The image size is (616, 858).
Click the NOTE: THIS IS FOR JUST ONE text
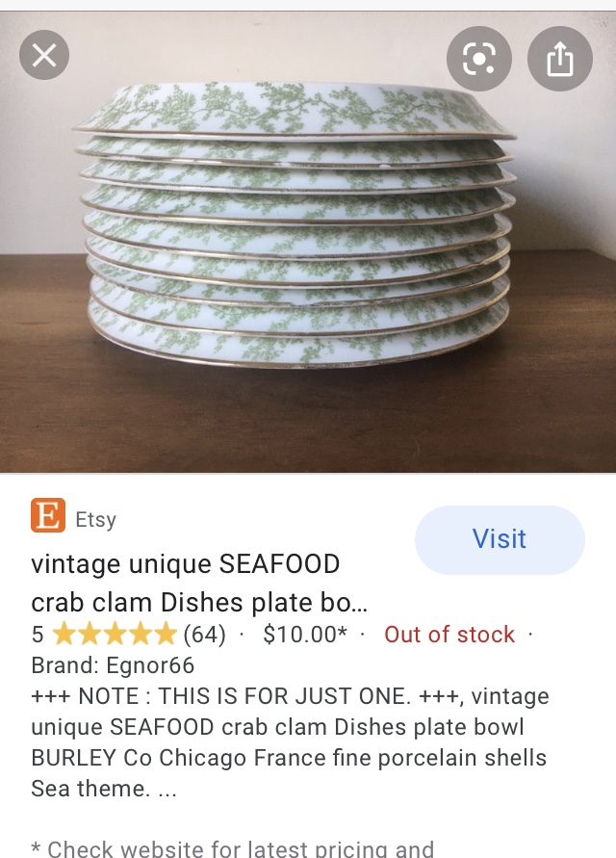pyautogui.click(x=244, y=696)
